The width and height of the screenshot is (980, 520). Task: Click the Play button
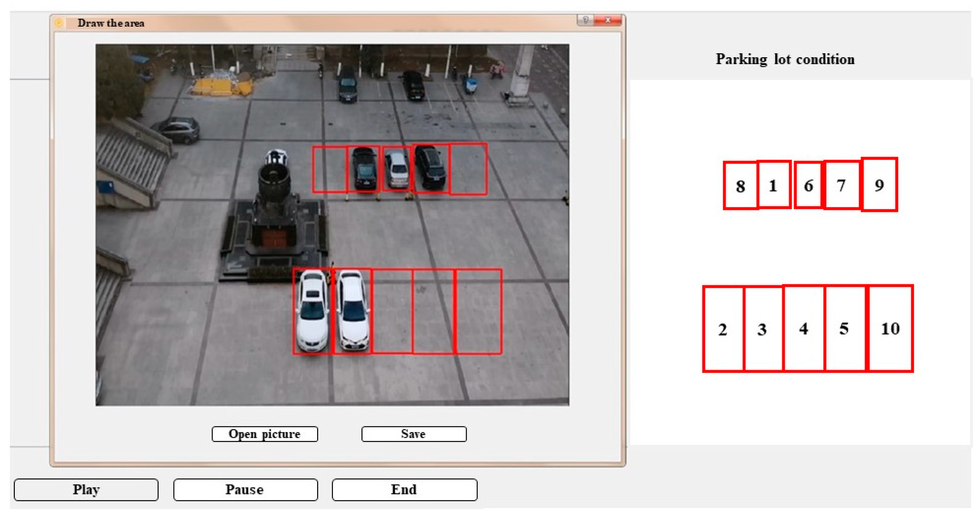point(86,489)
